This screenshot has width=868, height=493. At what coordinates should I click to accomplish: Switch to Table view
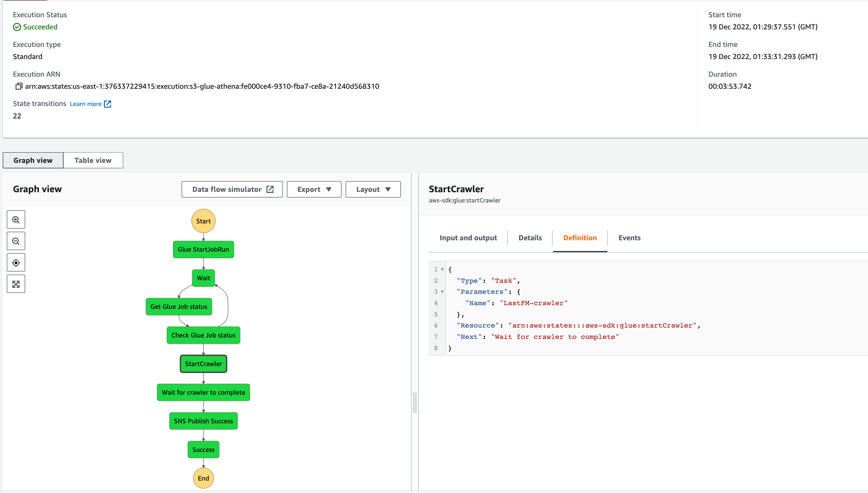tap(93, 160)
